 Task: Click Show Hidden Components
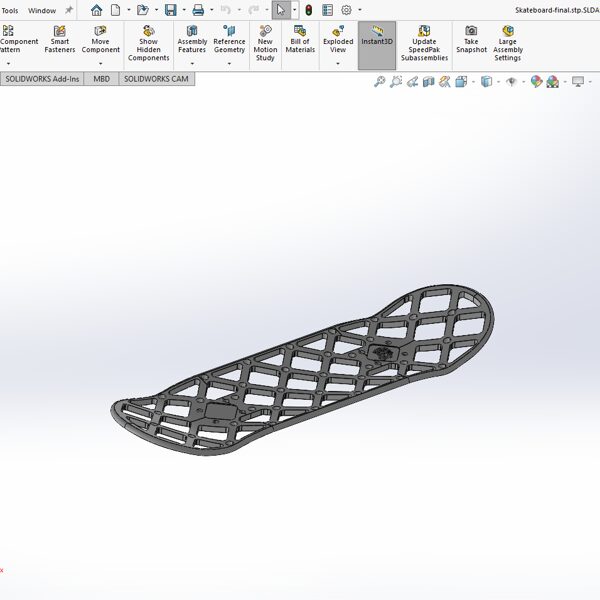tap(148, 45)
